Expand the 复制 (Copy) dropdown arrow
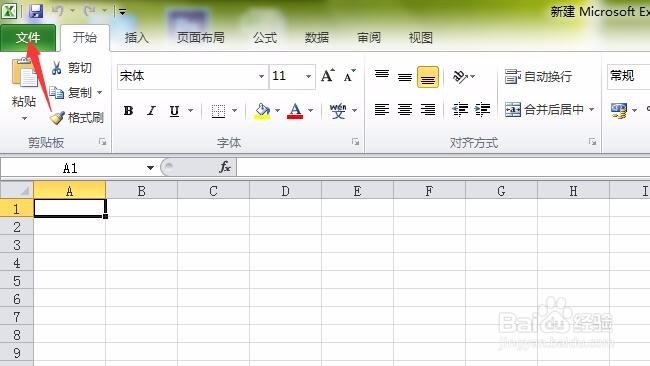Screen dimensions: 650x366 pyautogui.click(x=99, y=92)
